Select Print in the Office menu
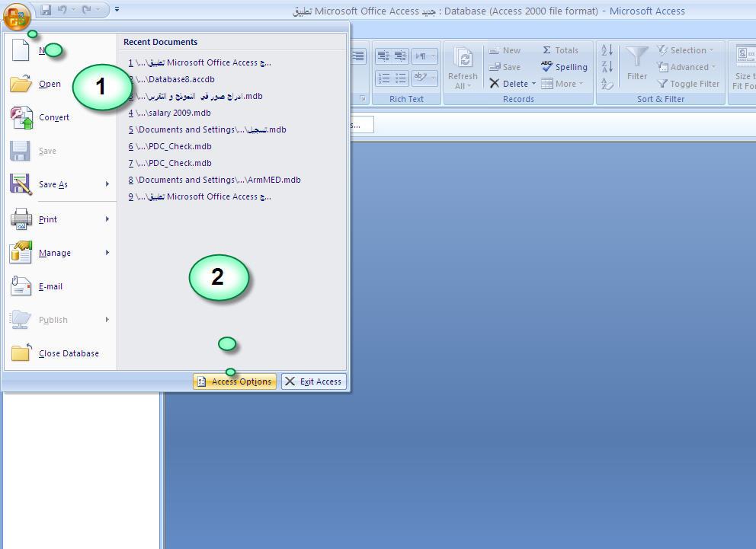 coord(48,219)
